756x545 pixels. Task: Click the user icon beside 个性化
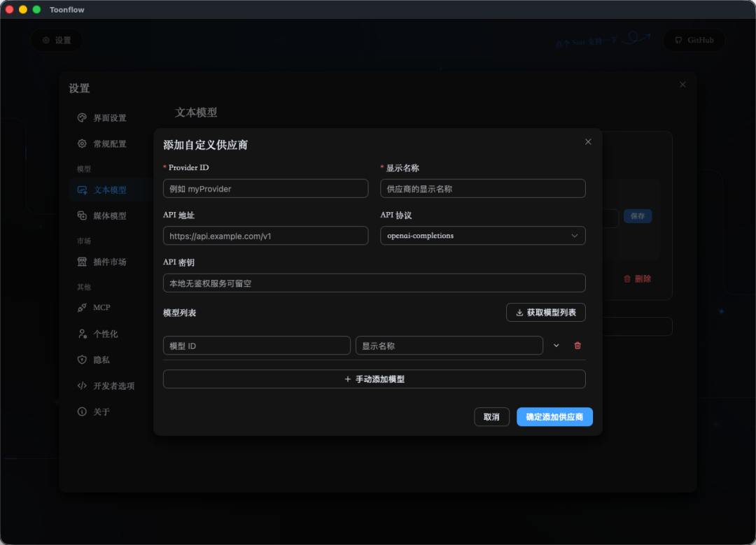[x=82, y=334]
